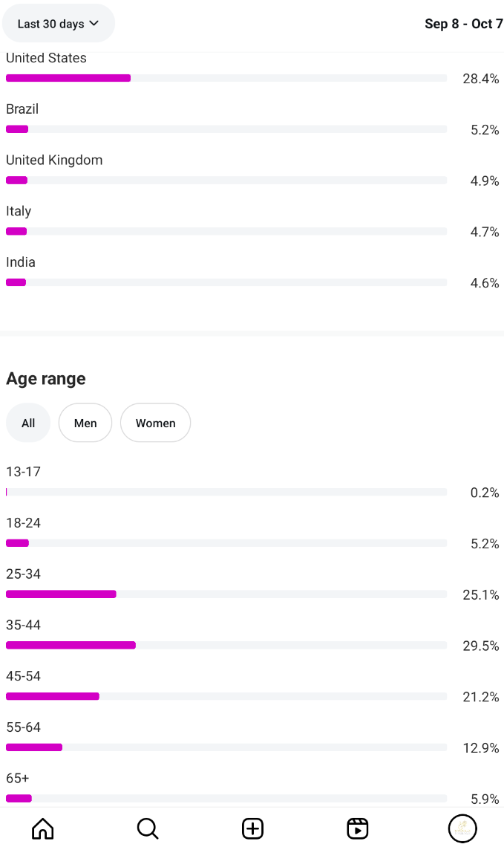Image resolution: width=504 pixels, height=847 pixels.
Task: Tap the Create new post icon
Action: (252, 828)
